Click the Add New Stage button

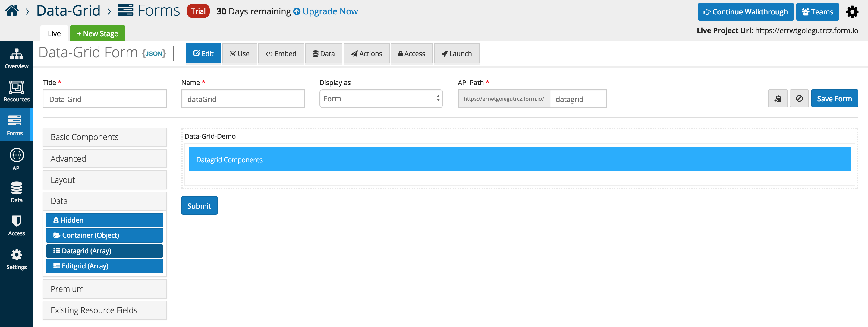click(x=97, y=33)
